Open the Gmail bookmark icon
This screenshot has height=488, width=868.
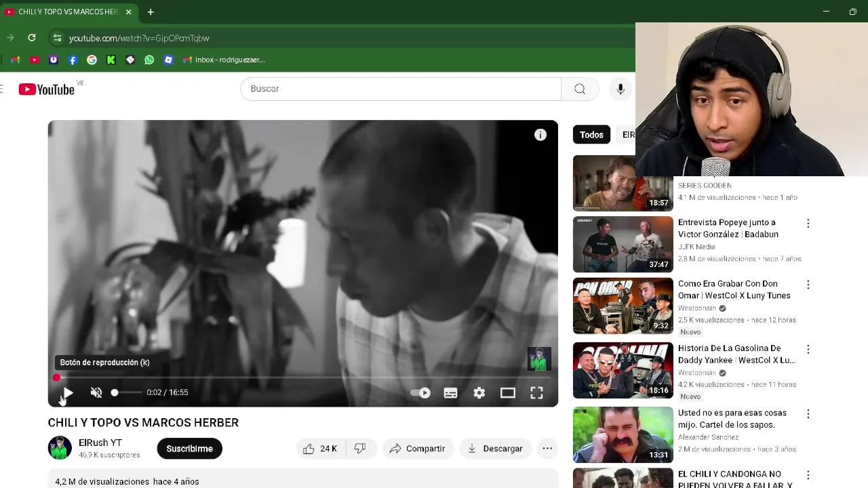click(x=15, y=60)
